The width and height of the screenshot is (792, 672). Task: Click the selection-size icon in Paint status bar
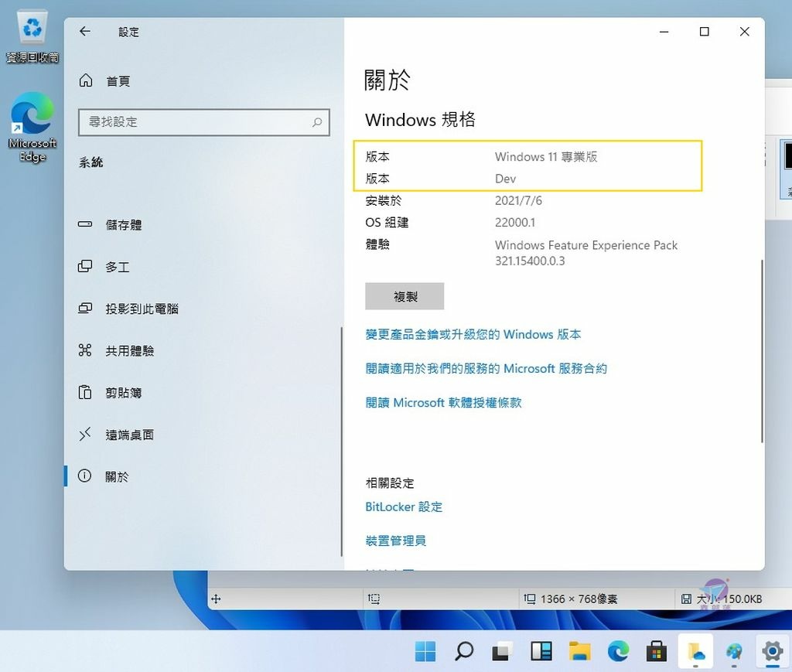pyautogui.click(x=374, y=599)
